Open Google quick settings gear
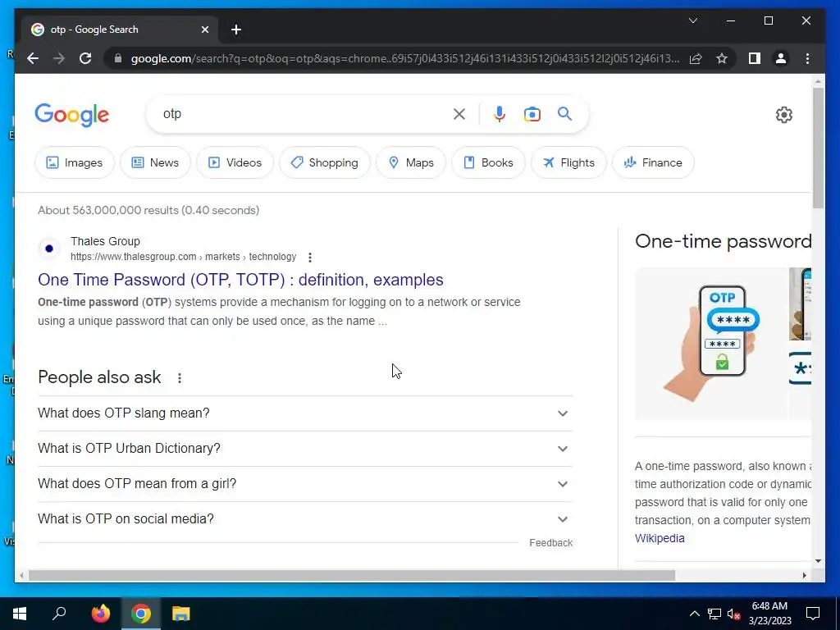The image size is (840, 630). pos(783,115)
